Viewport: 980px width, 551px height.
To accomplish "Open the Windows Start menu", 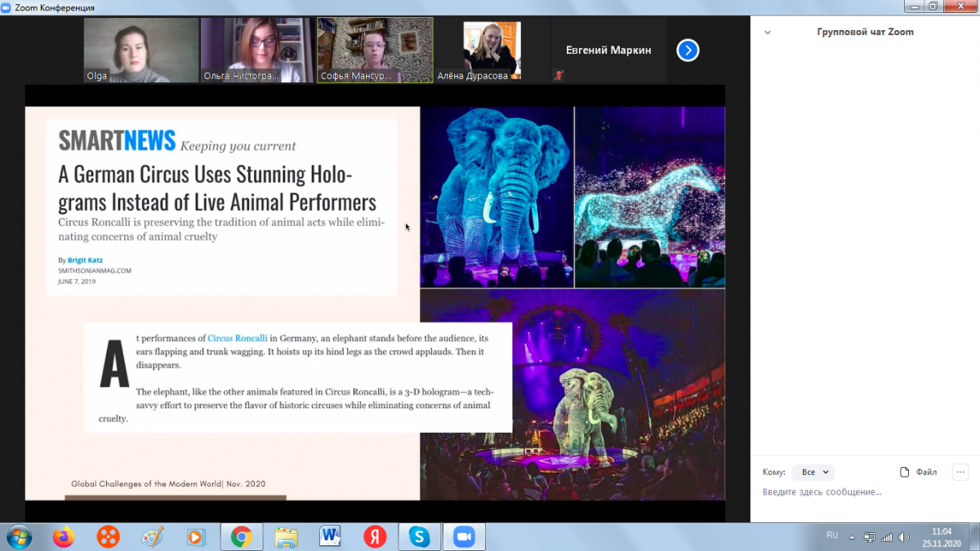I will (x=18, y=536).
